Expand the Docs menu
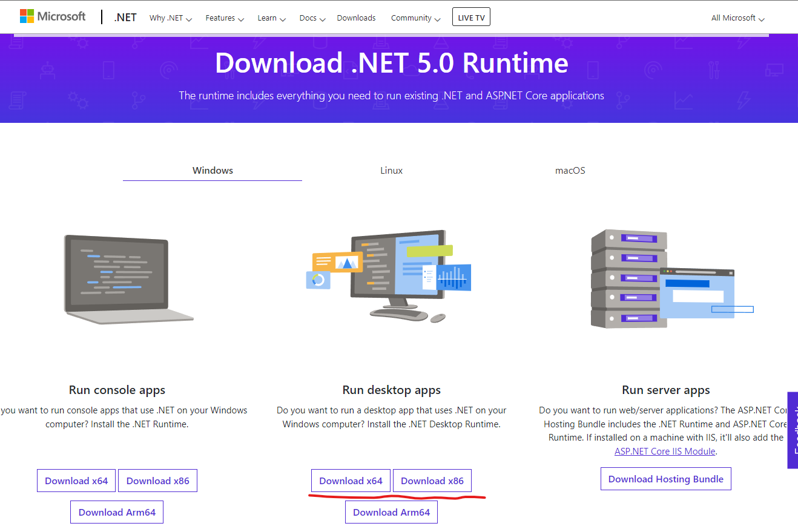The width and height of the screenshot is (798, 532). (x=312, y=18)
